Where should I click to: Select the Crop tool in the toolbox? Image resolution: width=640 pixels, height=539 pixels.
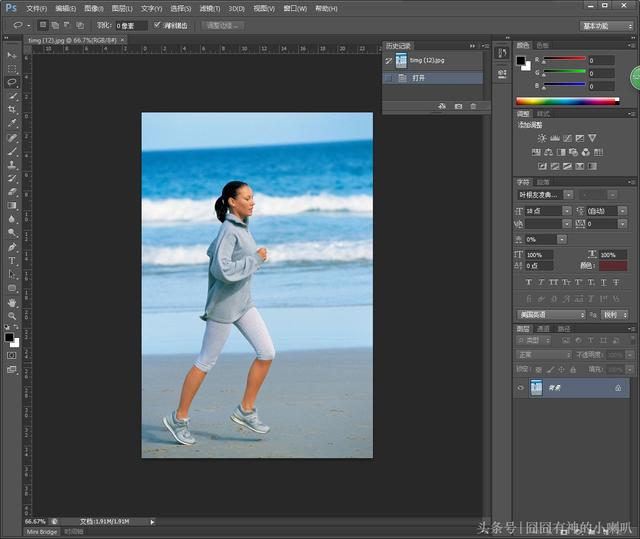[12, 110]
